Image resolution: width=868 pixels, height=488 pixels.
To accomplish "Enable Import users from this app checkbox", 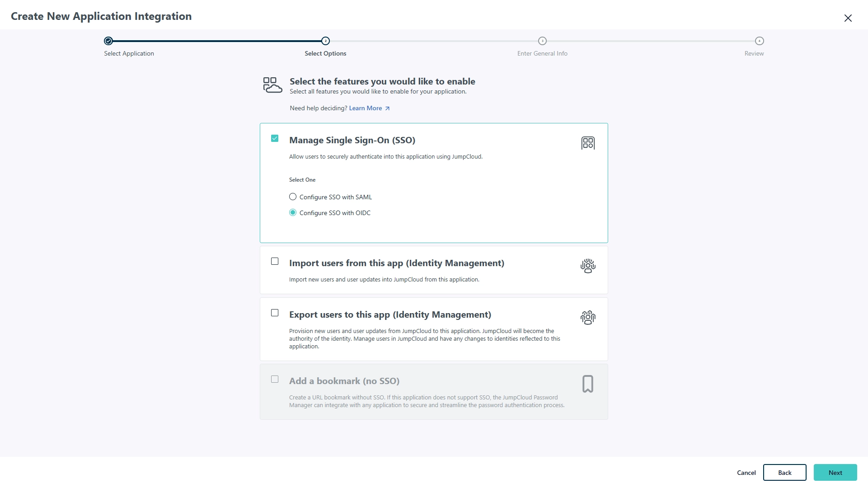I will 275,262.
